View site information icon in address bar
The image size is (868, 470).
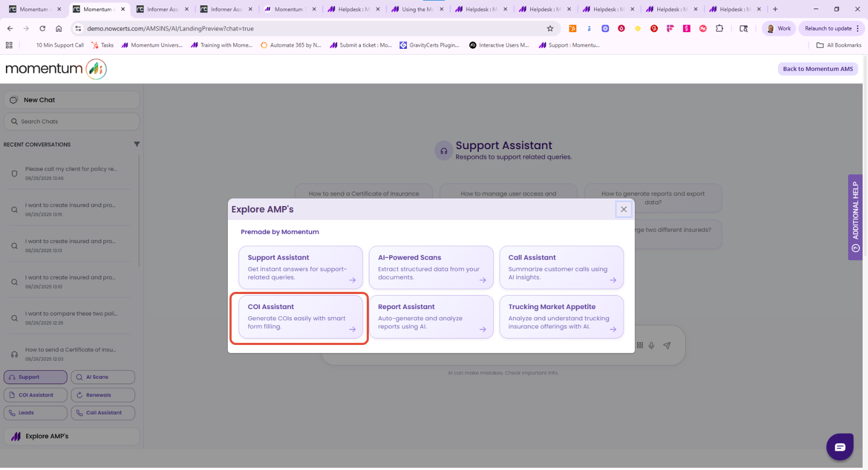(78, 28)
